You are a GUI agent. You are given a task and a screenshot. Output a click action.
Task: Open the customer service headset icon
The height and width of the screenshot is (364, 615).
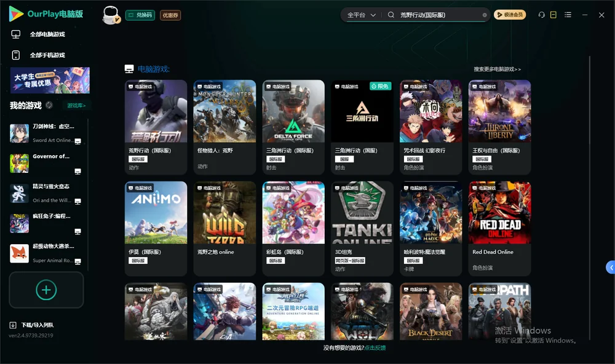pyautogui.click(x=542, y=15)
